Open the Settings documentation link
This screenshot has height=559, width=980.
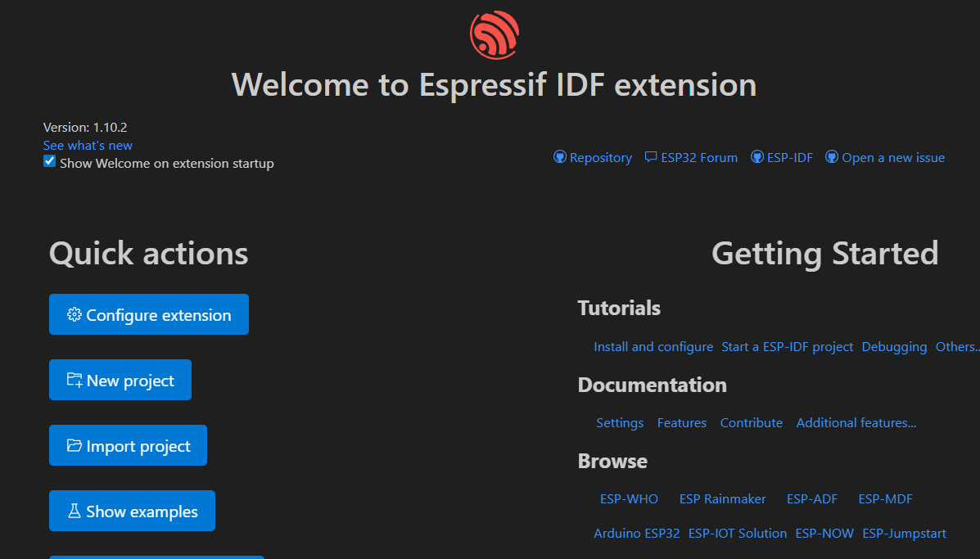tap(620, 423)
